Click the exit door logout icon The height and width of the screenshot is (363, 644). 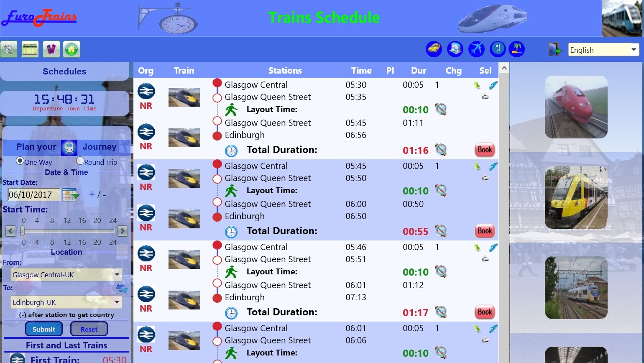[555, 49]
